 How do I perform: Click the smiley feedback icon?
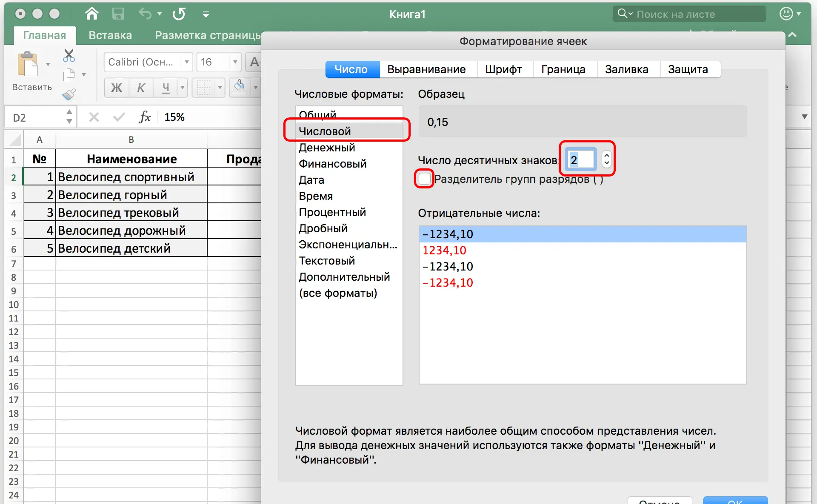click(x=786, y=14)
